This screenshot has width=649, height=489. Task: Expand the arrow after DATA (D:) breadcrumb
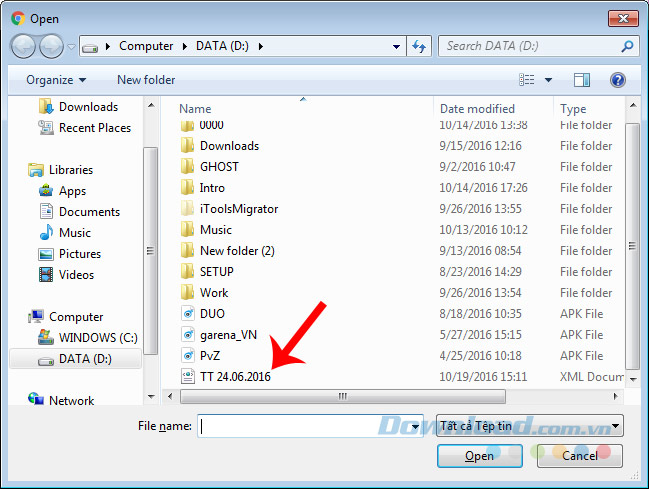(261, 46)
